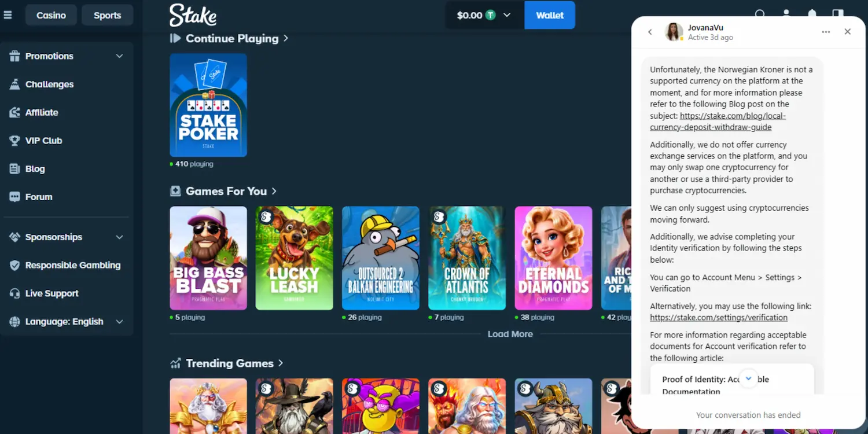Click the Live Support headset icon
This screenshot has width=868, height=434.
point(14,293)
